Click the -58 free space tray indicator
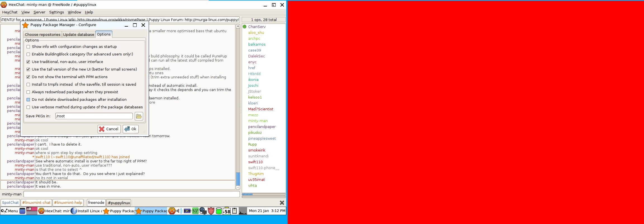Viewport: 644px width, 224px height. click(x=227, y=211)
